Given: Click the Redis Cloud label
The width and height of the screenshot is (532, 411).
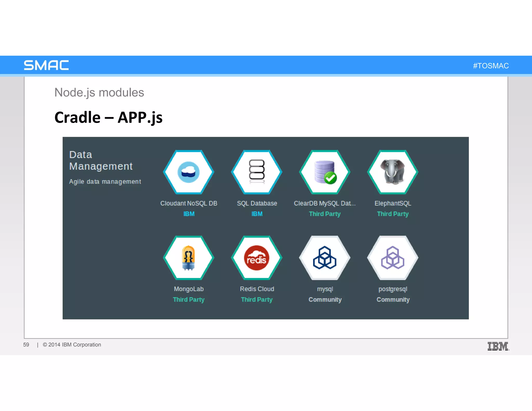Looking at the screenshot, I should tap(257, 289).
